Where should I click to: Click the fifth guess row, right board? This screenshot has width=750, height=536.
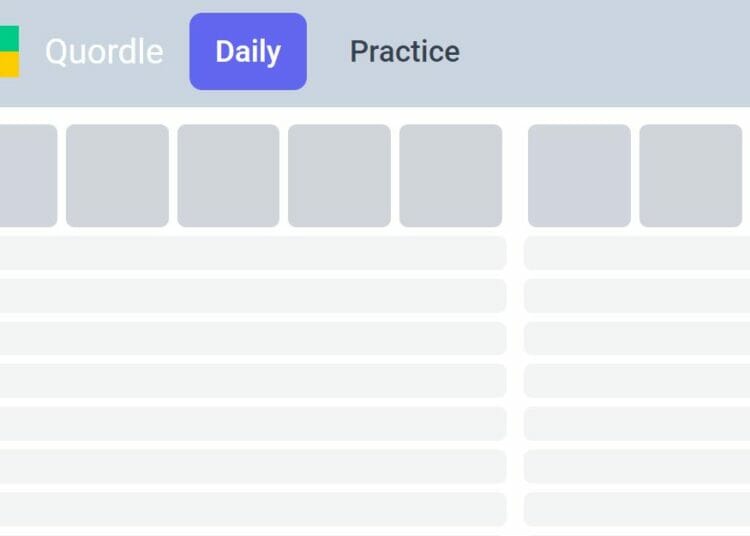point(637,381)
